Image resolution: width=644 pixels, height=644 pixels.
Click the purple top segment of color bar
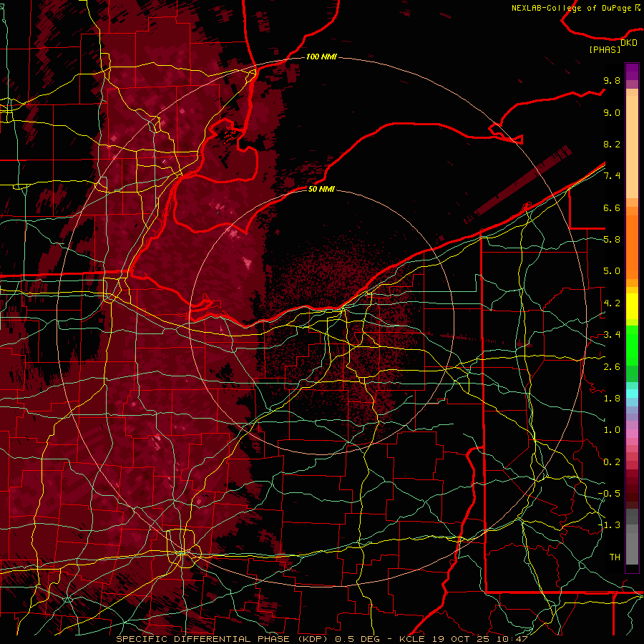point(632,72)
